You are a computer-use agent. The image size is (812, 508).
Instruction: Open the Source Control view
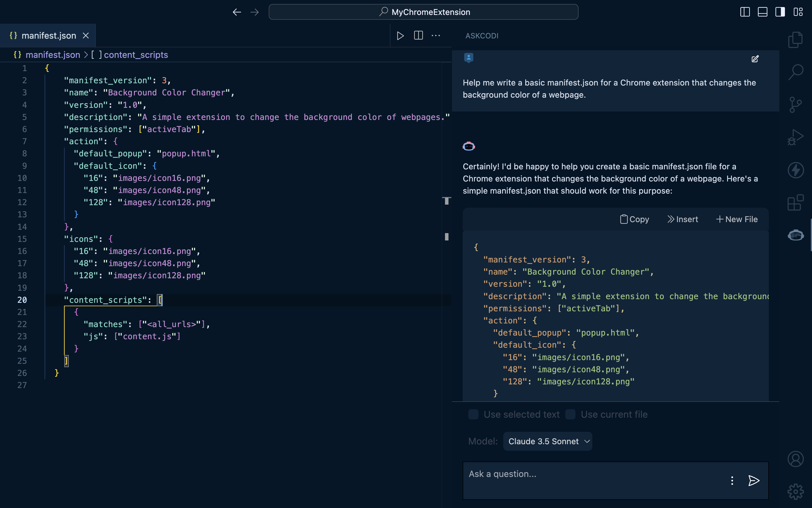[x=796, y=104]
